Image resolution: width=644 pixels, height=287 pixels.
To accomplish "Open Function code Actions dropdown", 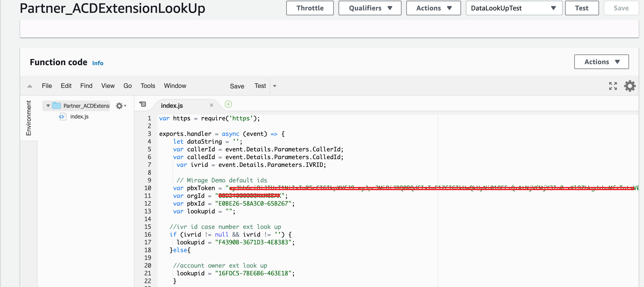I will 601,62.
